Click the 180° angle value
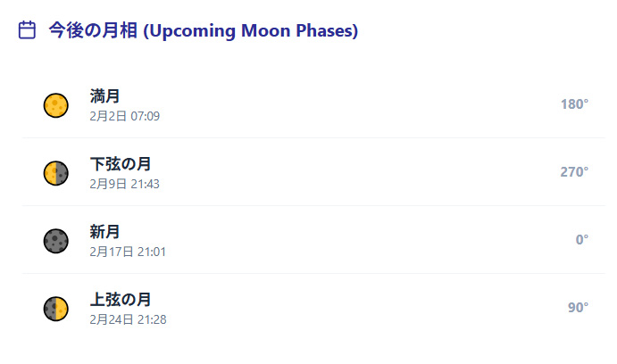This screenshot has height=364, width=617. [574, 104]
